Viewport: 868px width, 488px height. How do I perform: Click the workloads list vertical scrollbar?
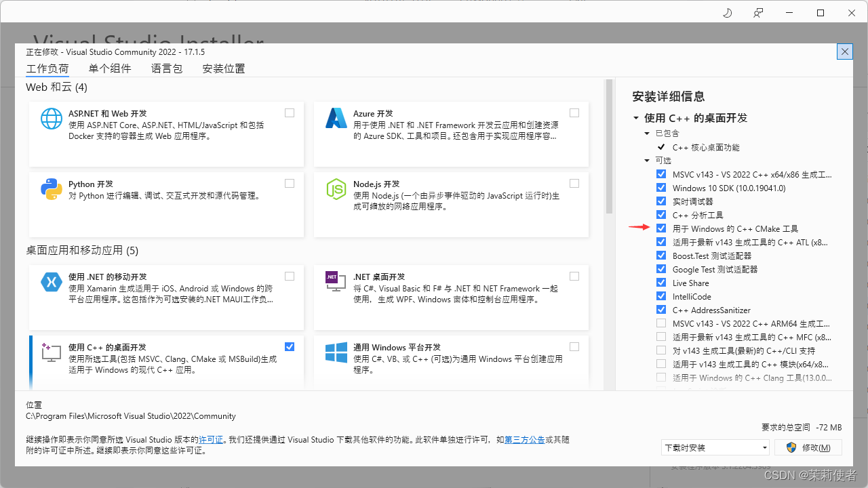tap(609, 146)
